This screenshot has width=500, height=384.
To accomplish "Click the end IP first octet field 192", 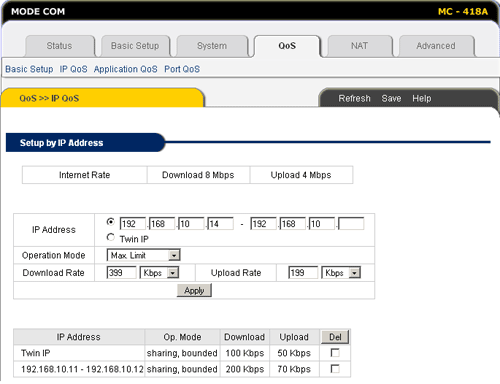I will (263, 224).
